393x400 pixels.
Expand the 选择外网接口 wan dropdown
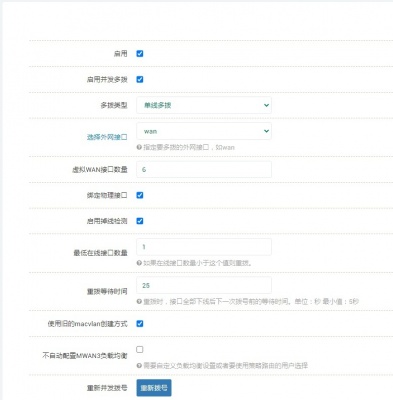(x=204, y=131)
